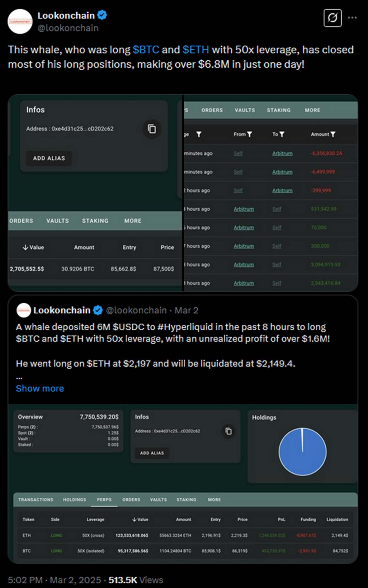Click the 87,500$ price cell
The image size is (368, 588).
click(163, 269)
